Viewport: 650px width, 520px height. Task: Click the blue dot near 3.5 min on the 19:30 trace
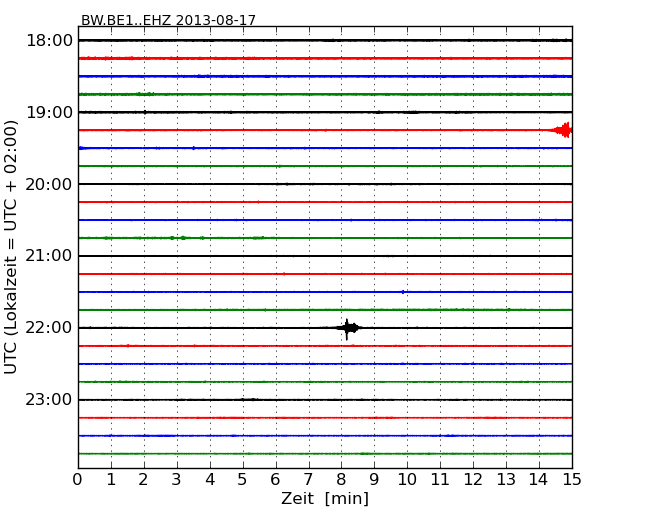pos(194,148)
